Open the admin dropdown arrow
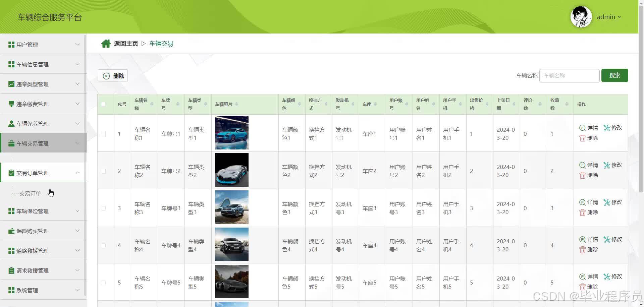 point(619,17)
